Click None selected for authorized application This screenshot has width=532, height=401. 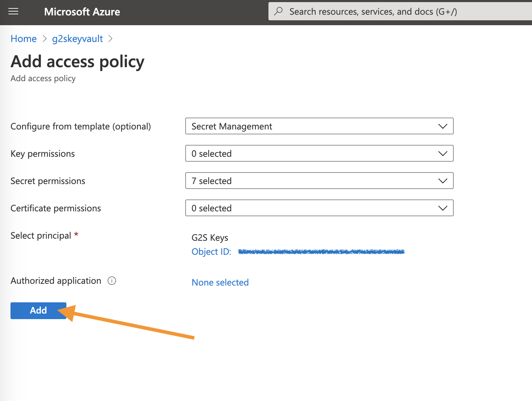[220, 282]
